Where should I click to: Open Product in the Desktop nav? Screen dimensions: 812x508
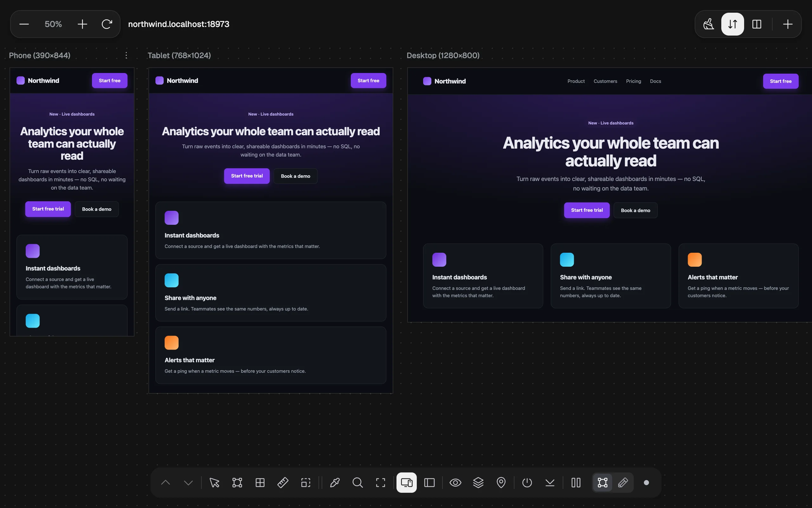coord(576,81)
